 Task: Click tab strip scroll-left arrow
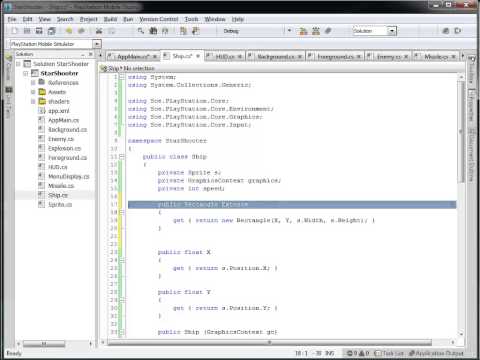point(100,55)
